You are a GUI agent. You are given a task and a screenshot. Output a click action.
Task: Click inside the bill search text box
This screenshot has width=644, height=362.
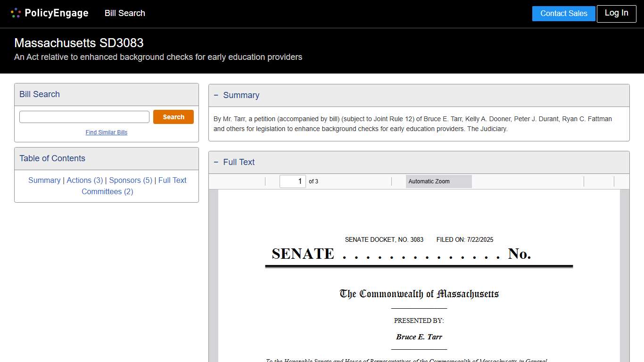click(84, 116)
